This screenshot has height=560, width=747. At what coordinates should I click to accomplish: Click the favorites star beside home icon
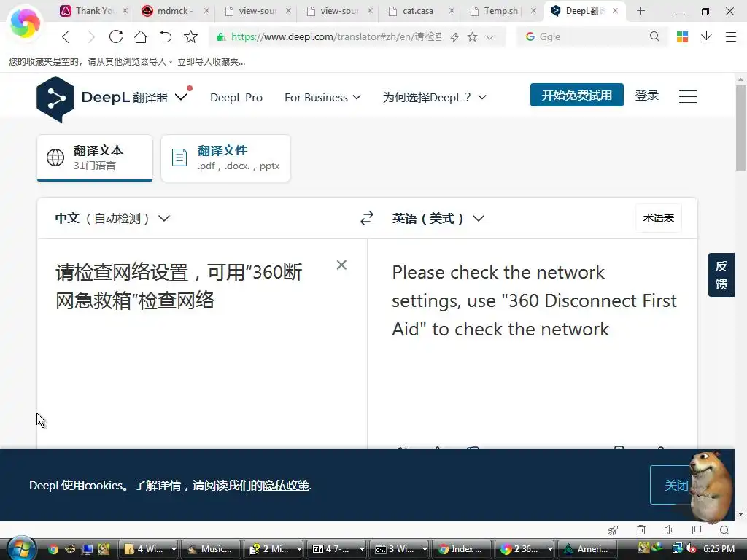[190, 36]
